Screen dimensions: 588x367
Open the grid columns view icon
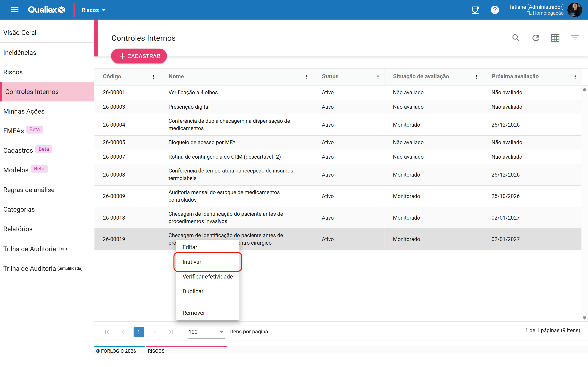click(x=555, y=38)
